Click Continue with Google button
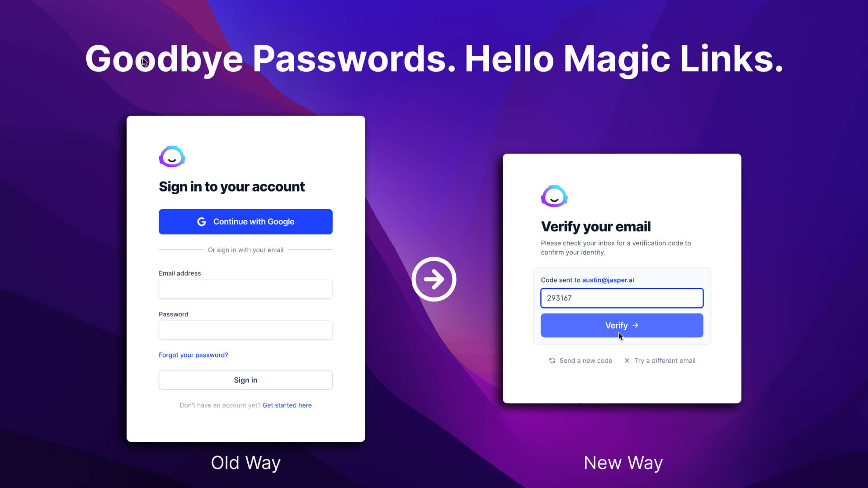The height and width of the screenshot is (488, 868). (x=245, y=222)
